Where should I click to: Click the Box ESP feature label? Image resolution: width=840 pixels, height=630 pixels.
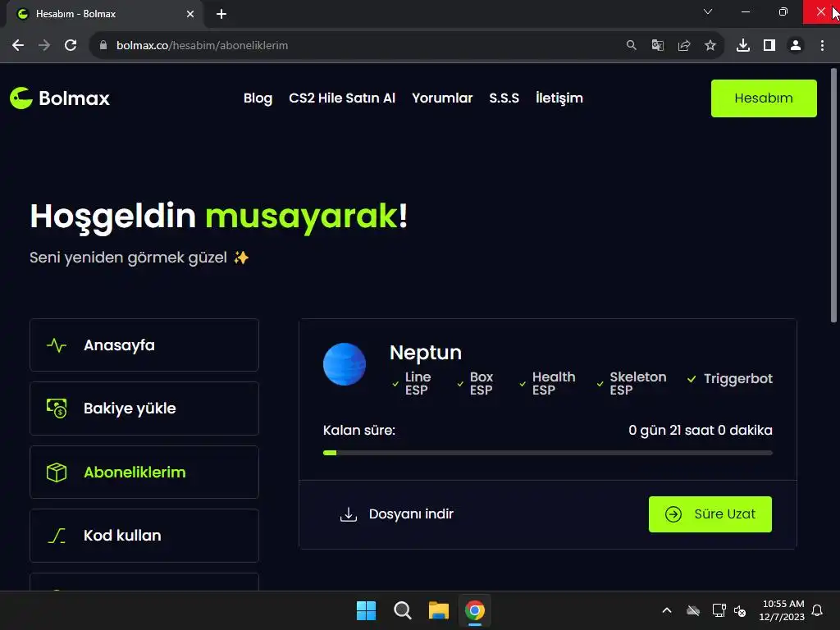pos(481,384)
